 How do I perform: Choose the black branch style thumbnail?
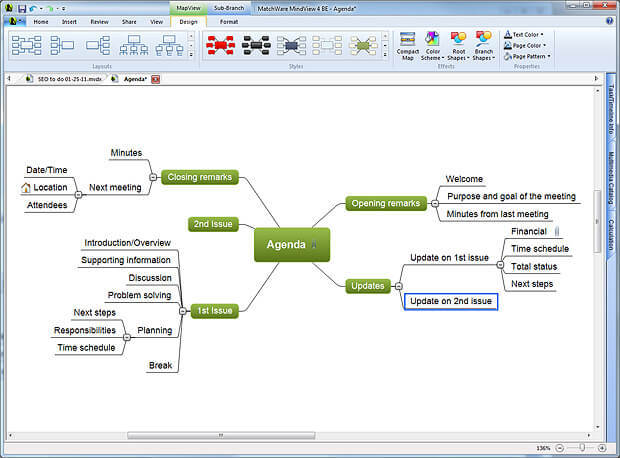[x=256, y=44]
